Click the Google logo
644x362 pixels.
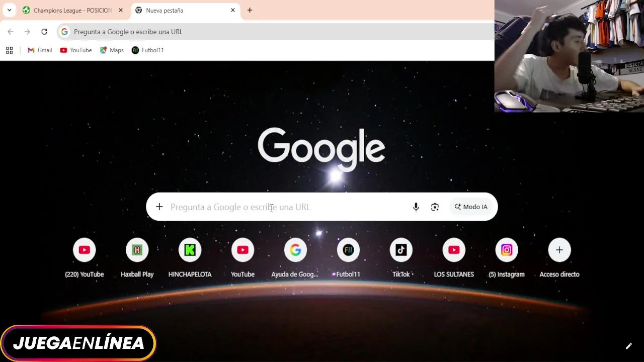(321, 149)
